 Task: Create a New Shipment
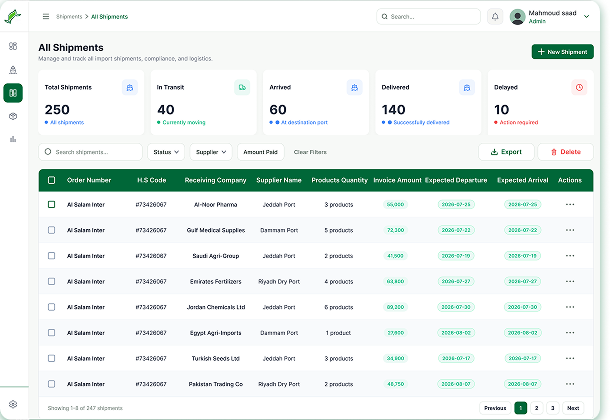pyautogui.click(x=563, y=52)
